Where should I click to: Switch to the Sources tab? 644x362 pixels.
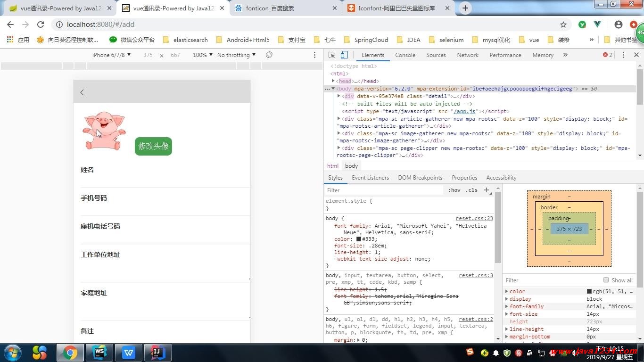coord(436,55)
